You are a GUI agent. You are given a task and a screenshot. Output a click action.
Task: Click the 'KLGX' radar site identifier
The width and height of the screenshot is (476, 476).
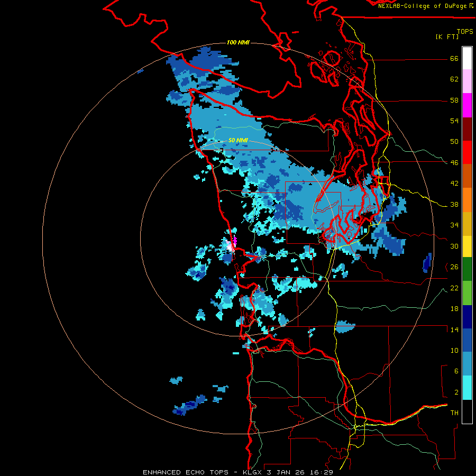(253, 472)
